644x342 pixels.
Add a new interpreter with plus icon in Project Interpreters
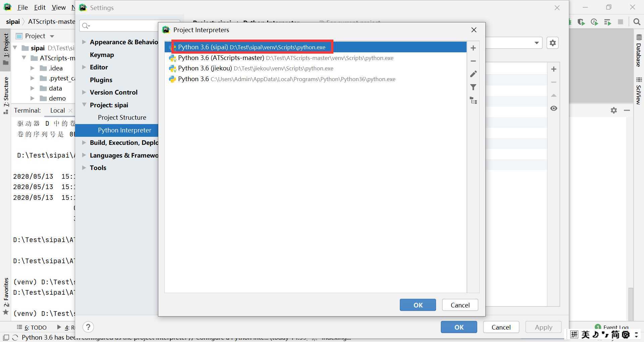tap(473, 48)
